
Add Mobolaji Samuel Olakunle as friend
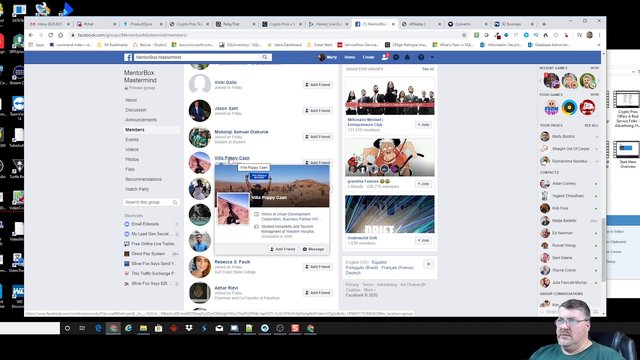point(318,137)
